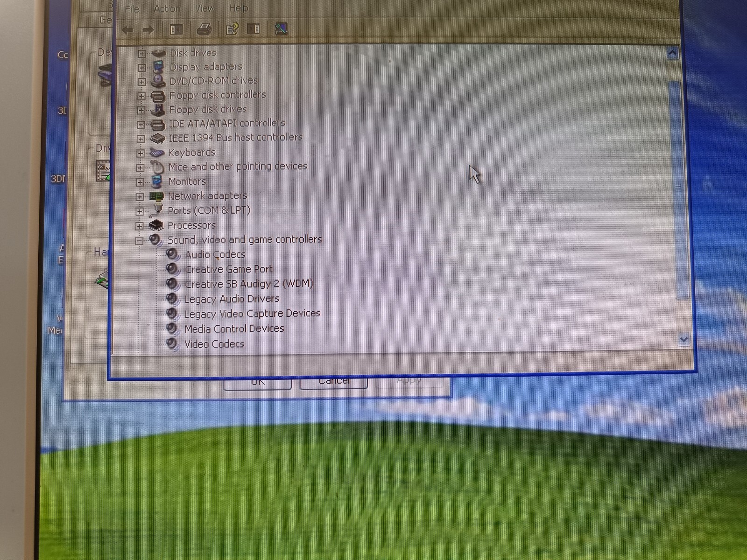
Task: Select IEEE 1394 Bus host controllers label
Action: tap(235, 138)
